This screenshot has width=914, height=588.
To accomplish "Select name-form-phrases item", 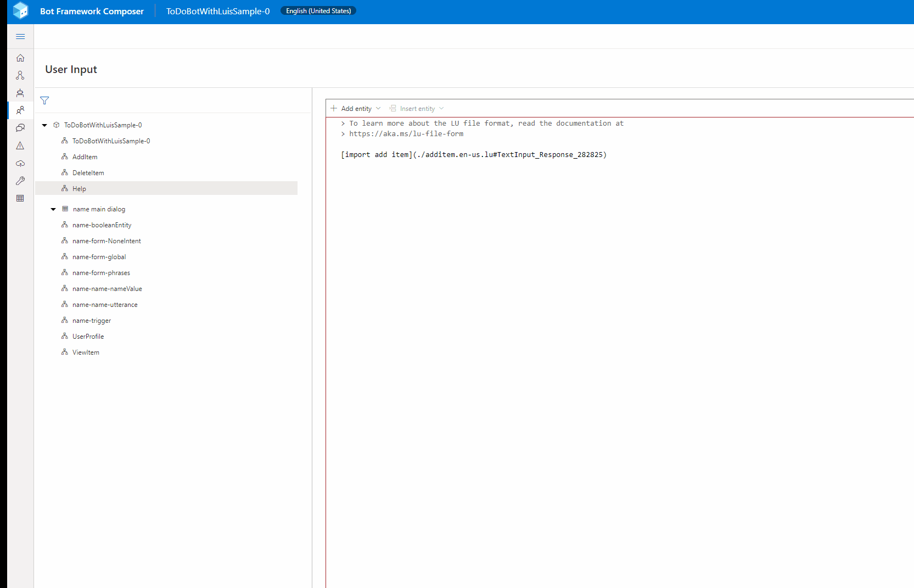I will [x=166, y=273].
